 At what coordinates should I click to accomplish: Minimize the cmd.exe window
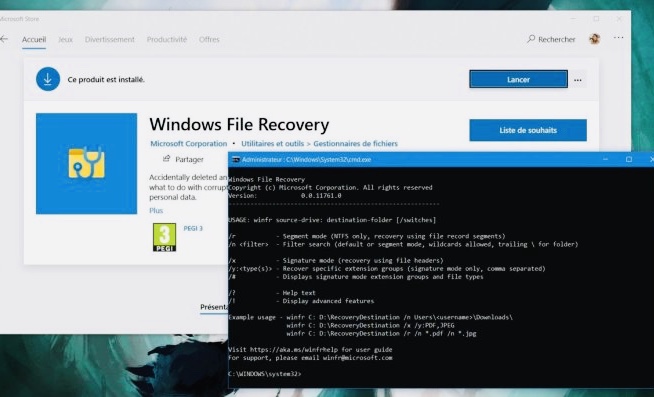pyautogui.click(x=605, y=159)
